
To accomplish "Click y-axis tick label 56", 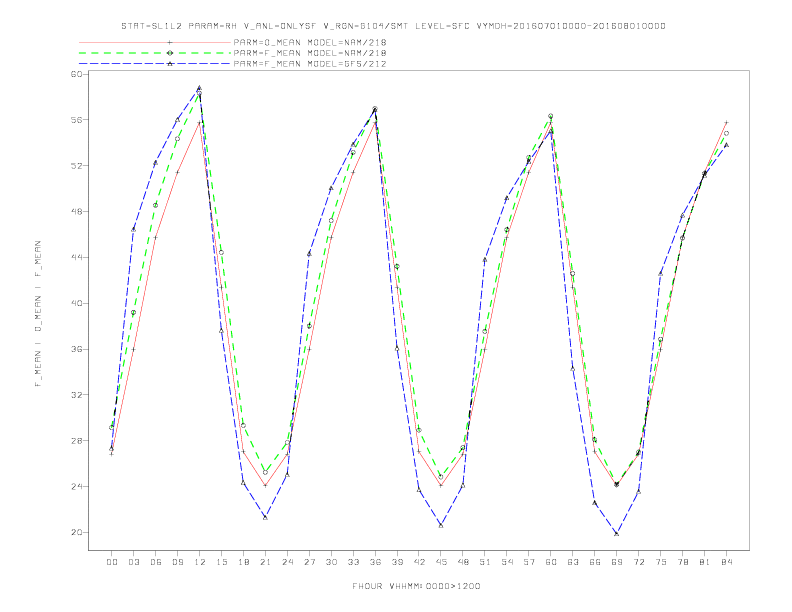I will click(76, 120).
